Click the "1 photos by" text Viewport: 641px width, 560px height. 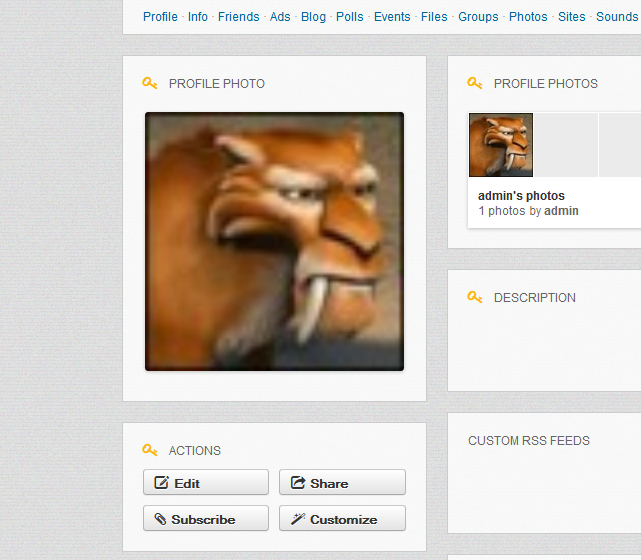510,211
